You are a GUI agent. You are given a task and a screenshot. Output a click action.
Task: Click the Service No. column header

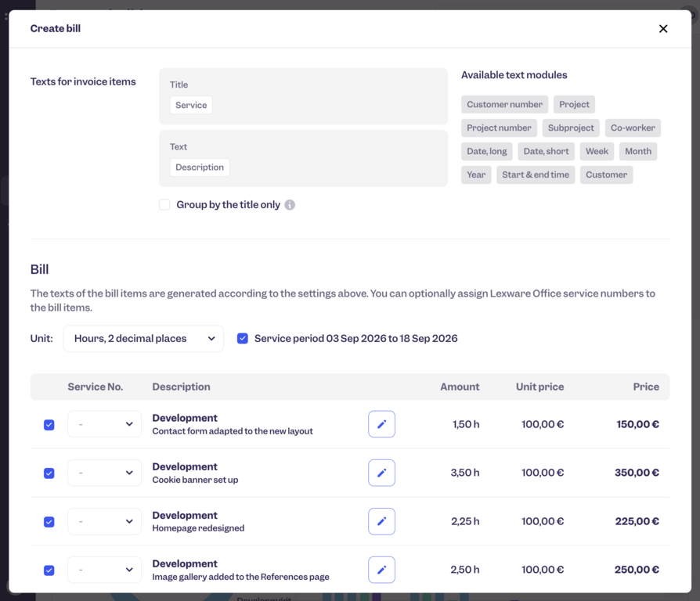point(95,387)
